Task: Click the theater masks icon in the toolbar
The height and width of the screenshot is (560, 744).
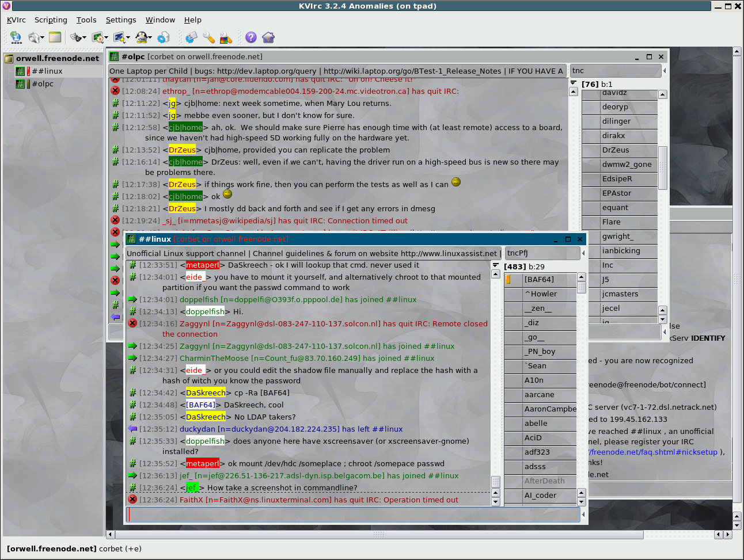Action: pos(75,37)
